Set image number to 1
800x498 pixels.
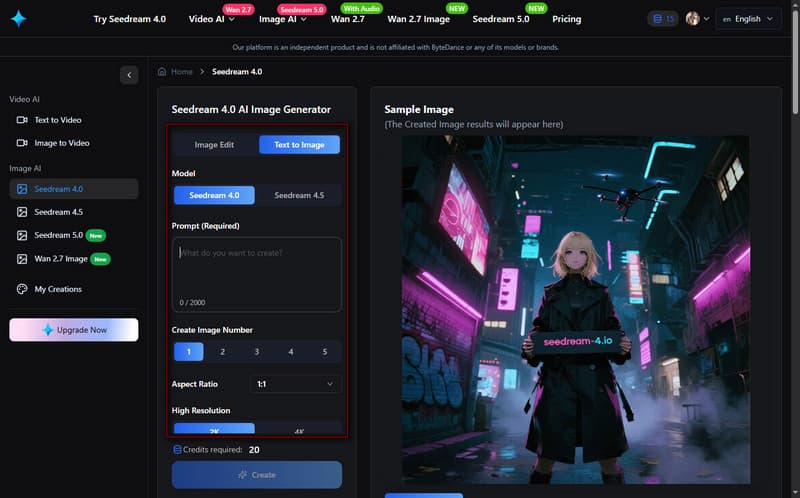[x=189, y=352]
